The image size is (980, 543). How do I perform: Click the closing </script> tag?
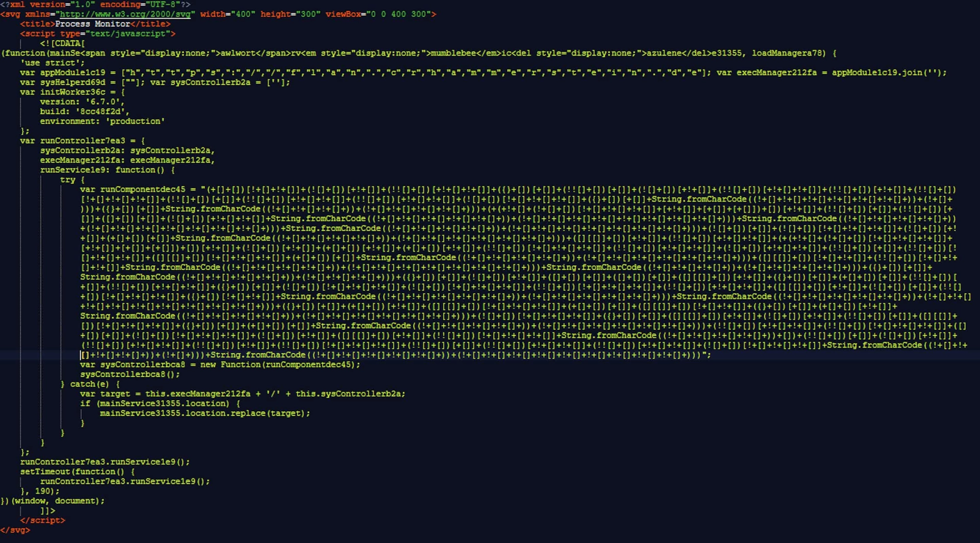pos(43,520)
